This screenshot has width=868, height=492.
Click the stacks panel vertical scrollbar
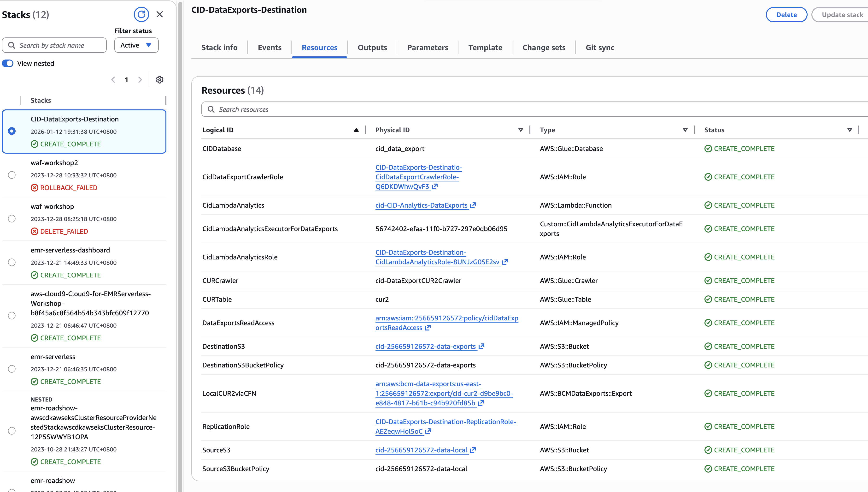180,237
